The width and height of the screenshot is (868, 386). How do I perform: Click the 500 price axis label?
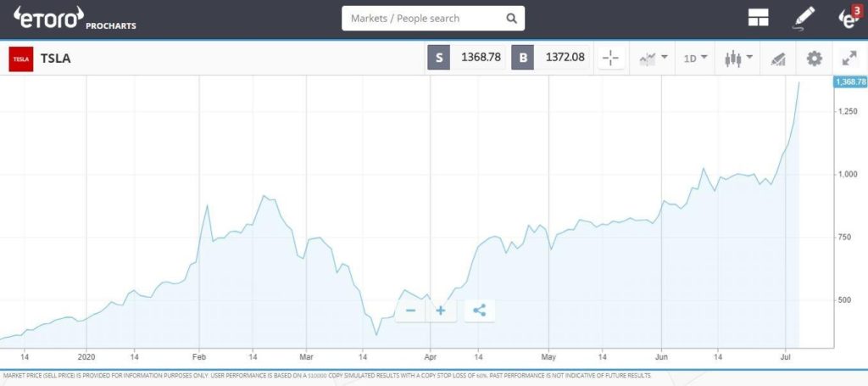[845, 300]
